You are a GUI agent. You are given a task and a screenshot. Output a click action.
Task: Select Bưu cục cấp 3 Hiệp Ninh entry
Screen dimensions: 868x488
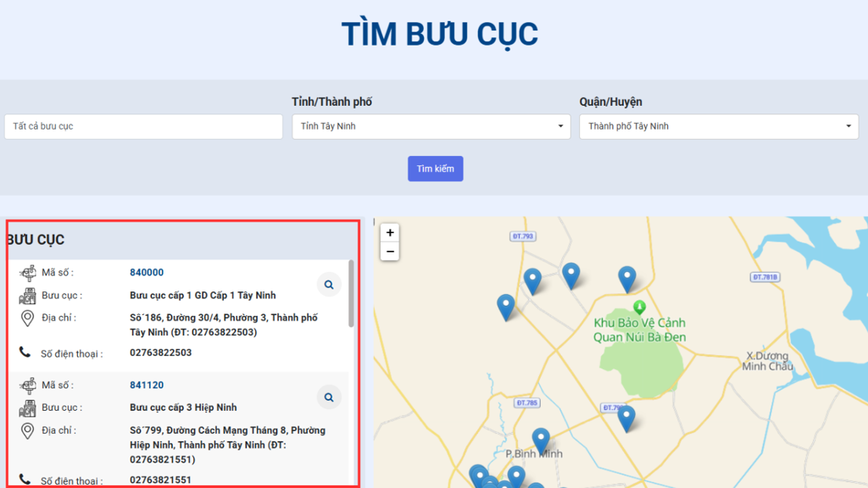pyautogui.click(x=183, y=408)
